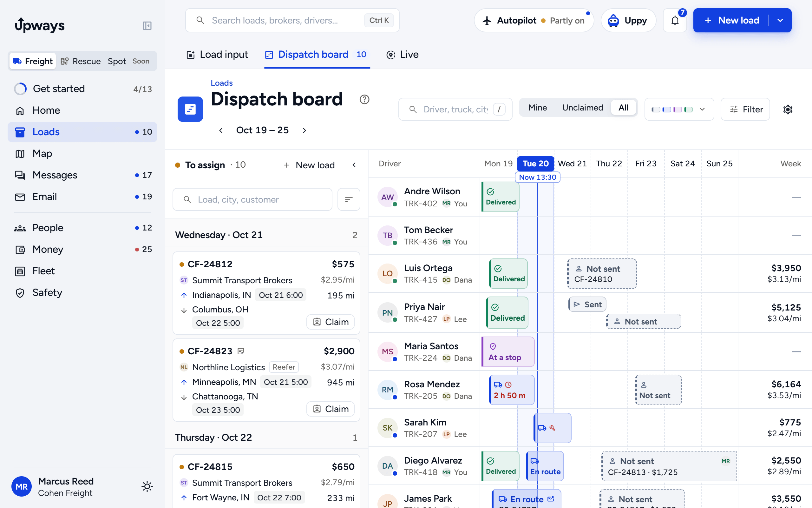Claim load CF-24823
Viewport: 812px width, 508px height.
click(331, 409)
